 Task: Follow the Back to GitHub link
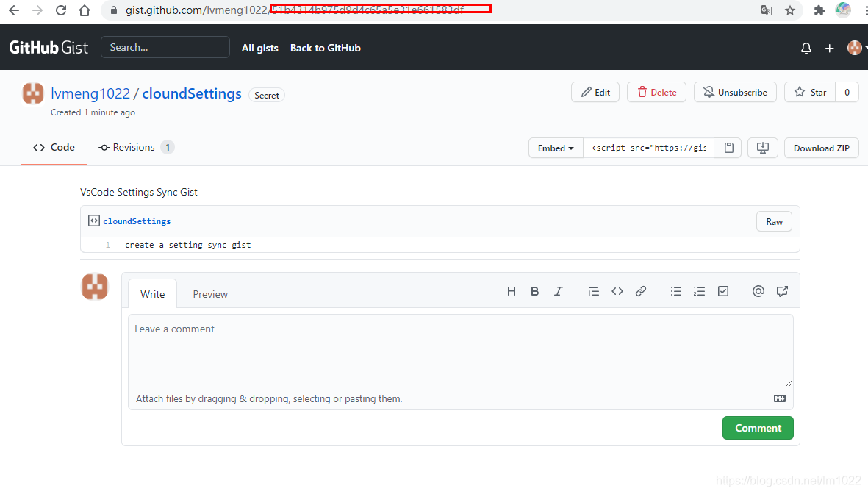[325, 48]
